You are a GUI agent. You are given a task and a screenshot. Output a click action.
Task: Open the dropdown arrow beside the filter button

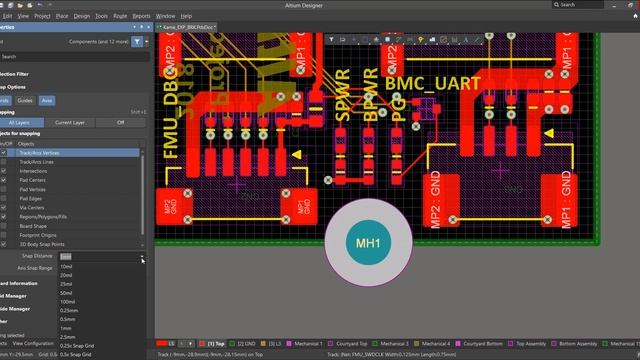(147, 42)
